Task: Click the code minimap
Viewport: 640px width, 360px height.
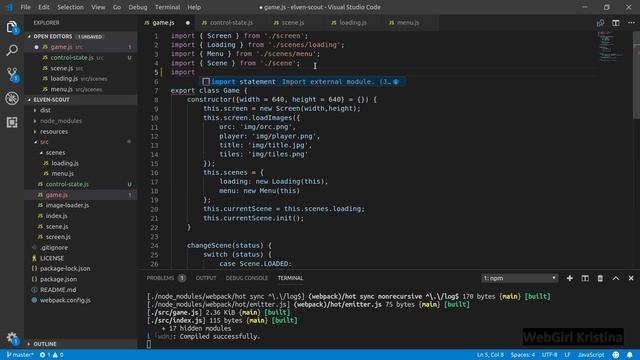Action: (612, 47)
